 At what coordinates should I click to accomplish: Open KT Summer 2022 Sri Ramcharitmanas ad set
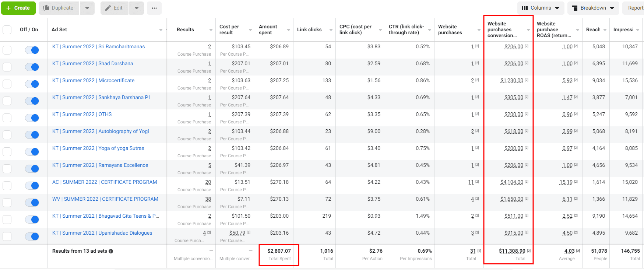98,46
